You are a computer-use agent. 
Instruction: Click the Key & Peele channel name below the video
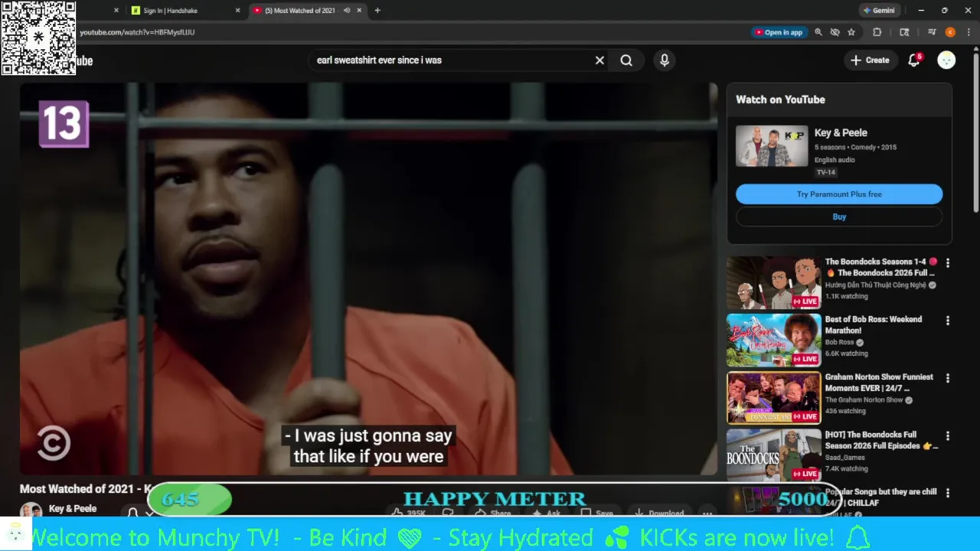(73, 509)
